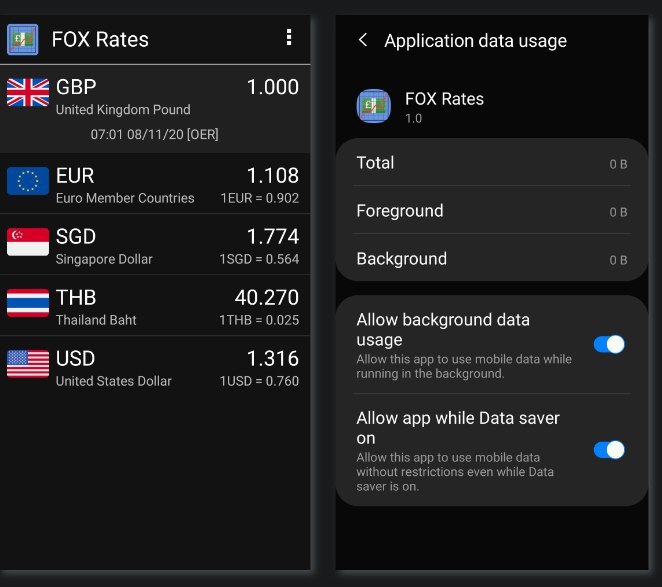Image resolution: width=662 pixels, height=587 pixels.
Task: Disable Allow background data usage switch
Action: pyautogui.click(x=609, y=344)
